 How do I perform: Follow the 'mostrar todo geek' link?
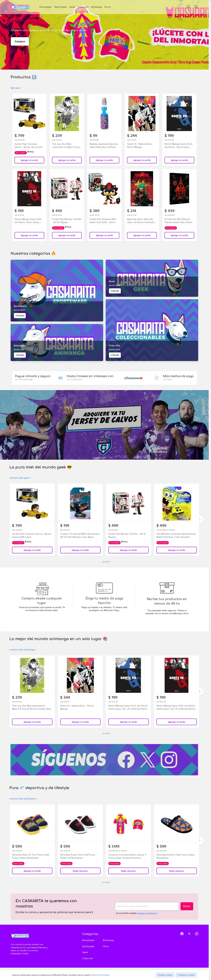pyautogui.click(x=20, y=477)
